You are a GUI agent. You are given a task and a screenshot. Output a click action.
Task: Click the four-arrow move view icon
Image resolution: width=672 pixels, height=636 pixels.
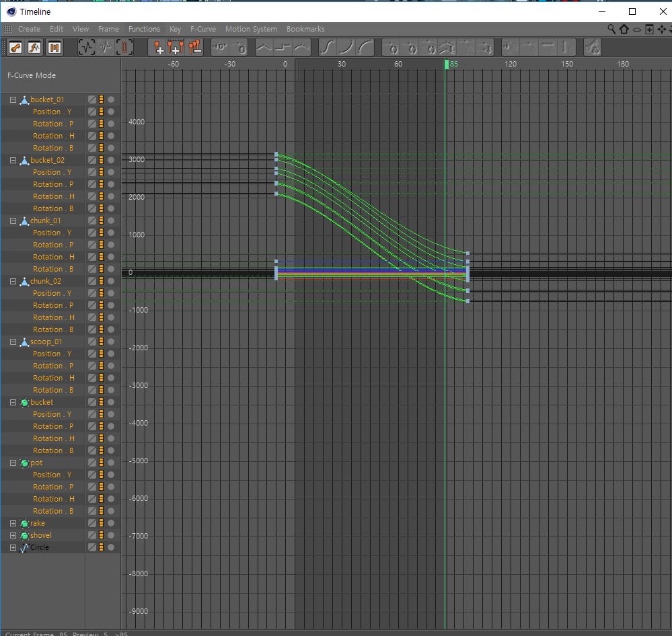click(662, 29)
